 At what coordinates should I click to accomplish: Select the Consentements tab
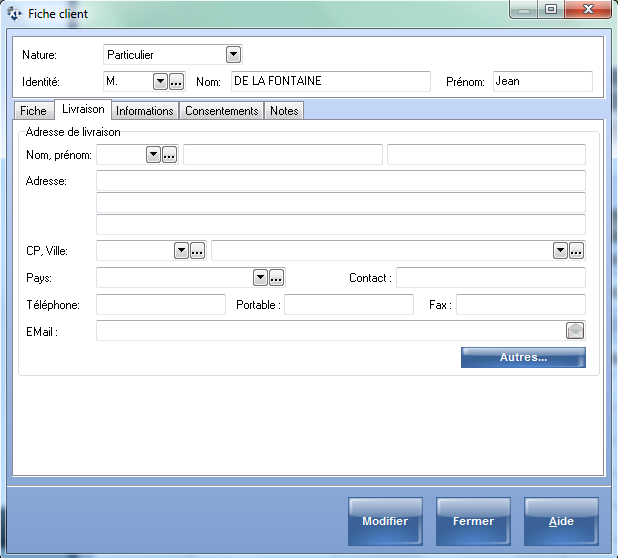222,111
